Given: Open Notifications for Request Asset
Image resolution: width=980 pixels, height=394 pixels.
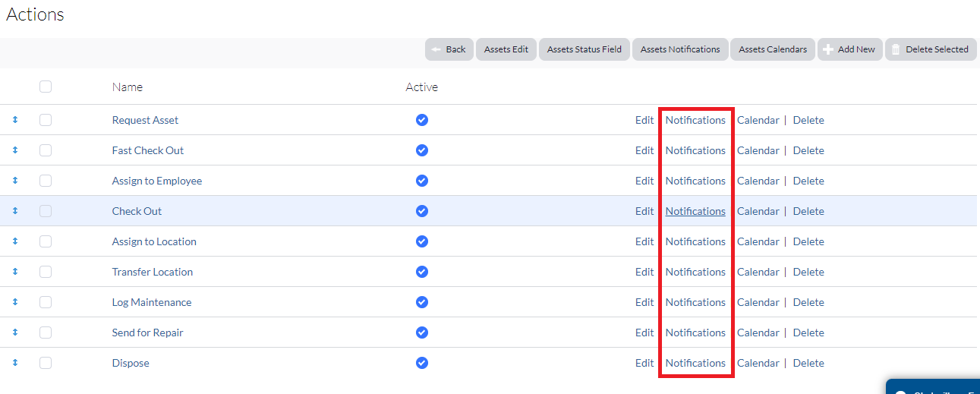Looking at the screenshot, I should tap(695, 120).
